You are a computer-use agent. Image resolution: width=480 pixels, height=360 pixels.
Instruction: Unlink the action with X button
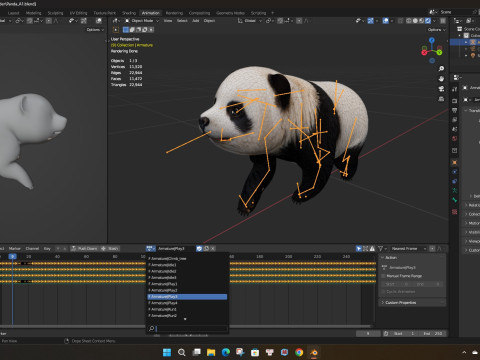[x=213, y=248]
